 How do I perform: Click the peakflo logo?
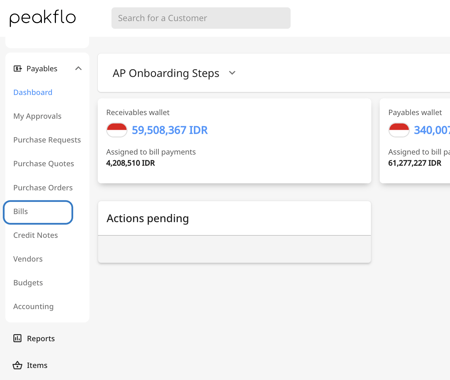tap(42, 18)
